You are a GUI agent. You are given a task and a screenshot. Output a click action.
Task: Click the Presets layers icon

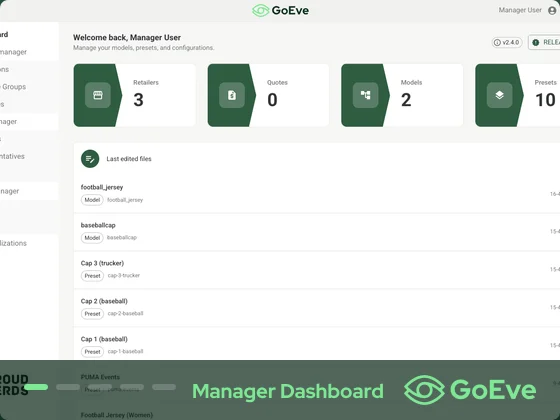click(x=500, y=95)
